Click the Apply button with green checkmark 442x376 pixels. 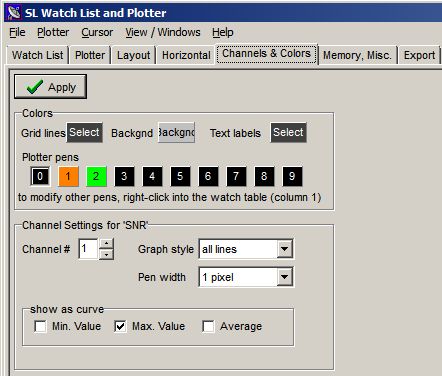click(50, 87)
